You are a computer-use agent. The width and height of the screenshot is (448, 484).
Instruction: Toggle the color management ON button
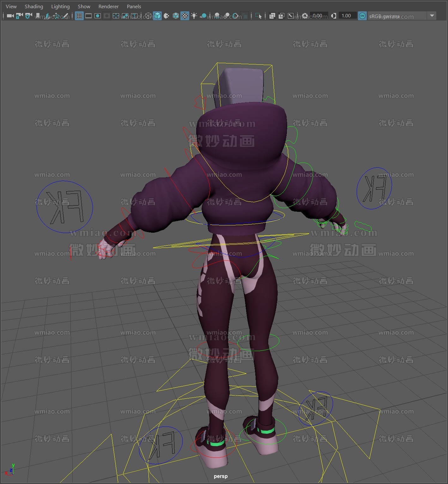362,16
